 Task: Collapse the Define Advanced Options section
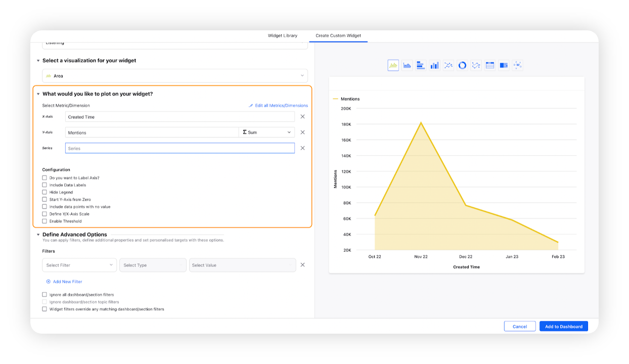tap(38, 235)
